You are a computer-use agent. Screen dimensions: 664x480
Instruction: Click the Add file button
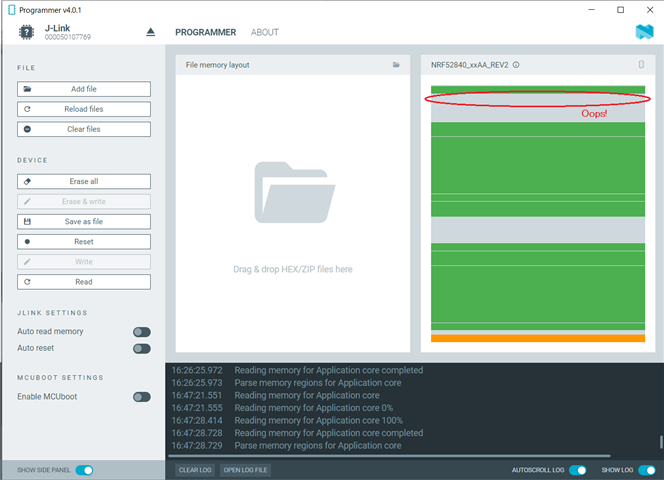coord(84,89)
